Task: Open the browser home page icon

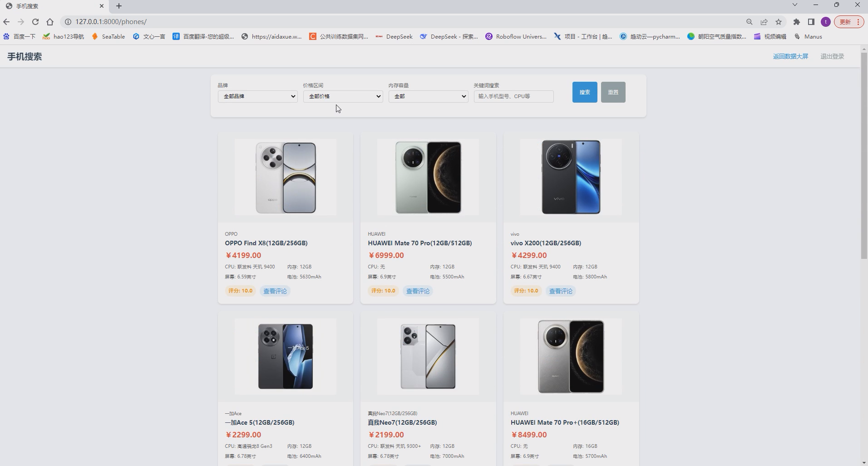Action: (x=50, y=22)
